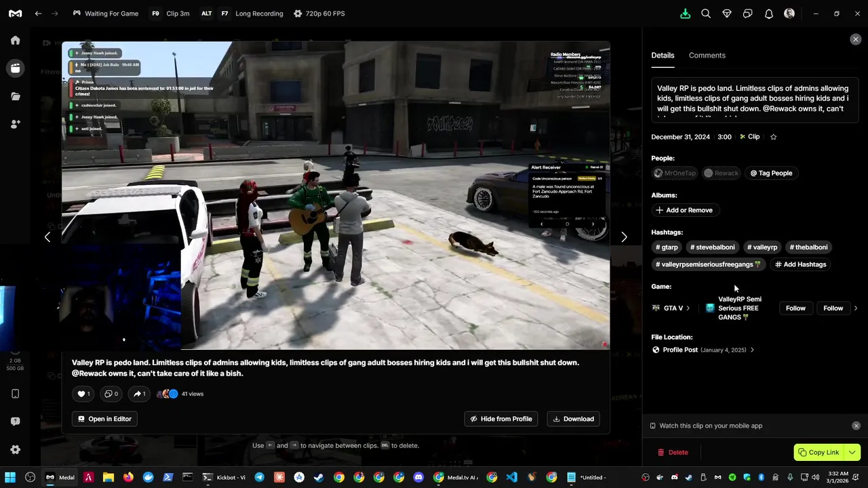Delete the clip
Viewport: 868px width, 488px height.
[673, 452]
